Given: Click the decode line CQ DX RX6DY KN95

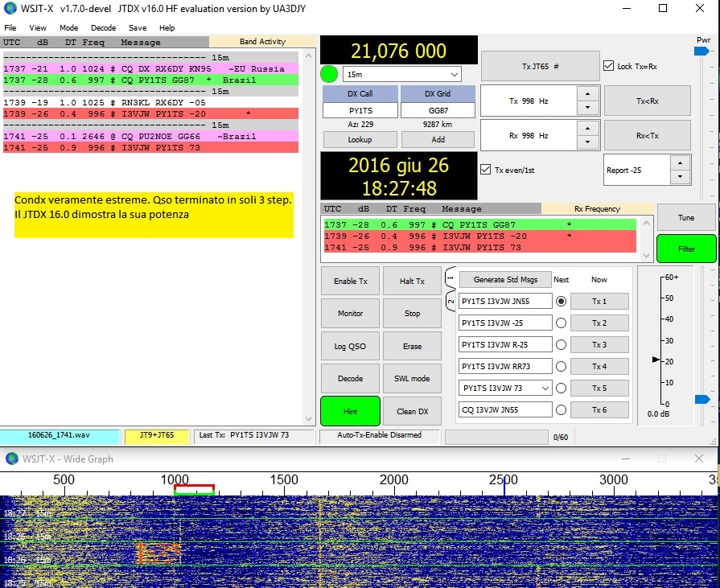Looking at the screenshot, I should coord(150,69).
